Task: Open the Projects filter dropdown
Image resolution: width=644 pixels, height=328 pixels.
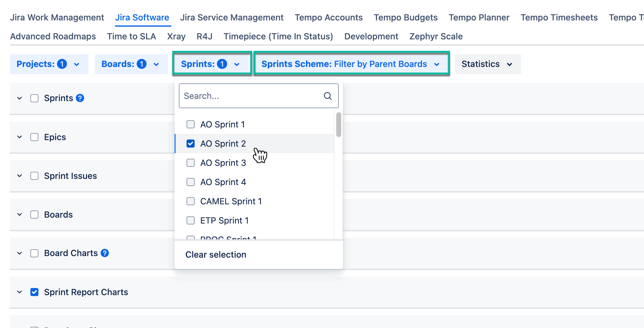Action: [x=49, y=64]
